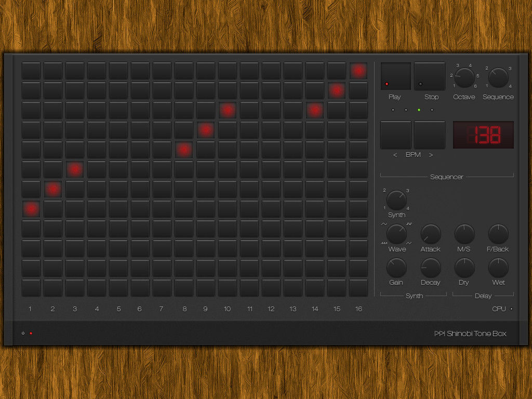Adjust the F/Back delay knob
The image size is (532, 399).
498,234
